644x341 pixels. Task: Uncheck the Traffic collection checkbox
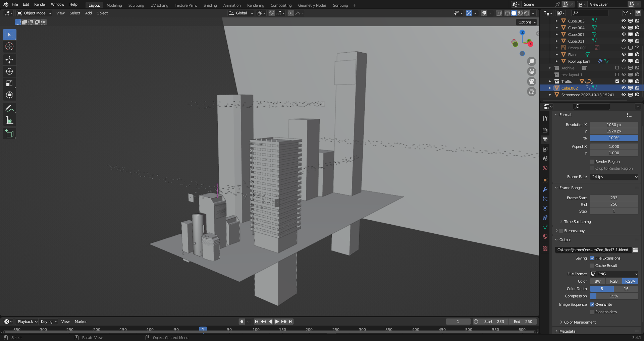point(617,81)
